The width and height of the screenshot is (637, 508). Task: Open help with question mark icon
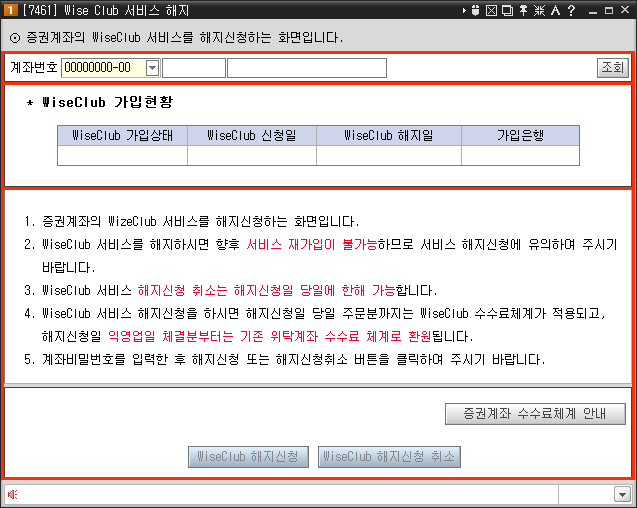point(571,10)
